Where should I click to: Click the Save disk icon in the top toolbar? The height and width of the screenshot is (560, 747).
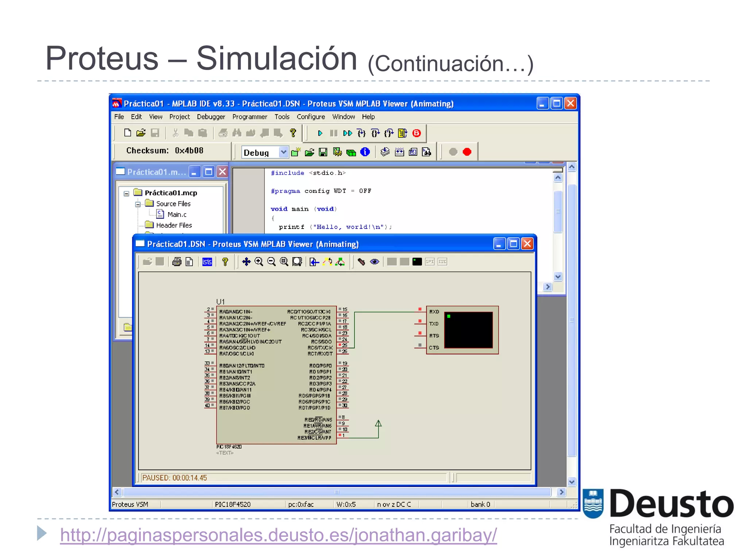tap(155, 133)
